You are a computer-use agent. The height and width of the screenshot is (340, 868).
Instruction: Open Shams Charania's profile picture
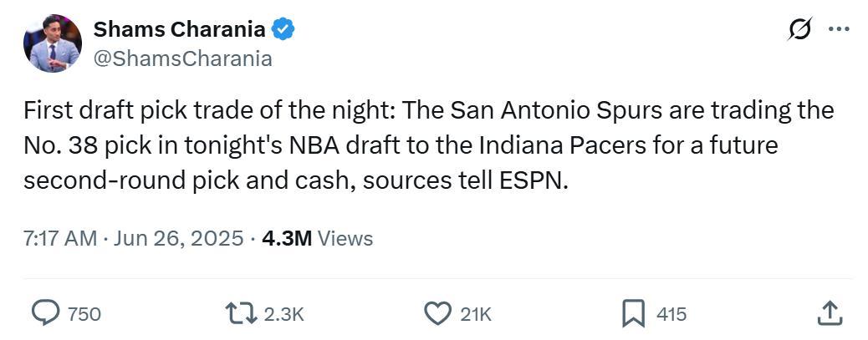pyautogui.click(x=53, y=43)
